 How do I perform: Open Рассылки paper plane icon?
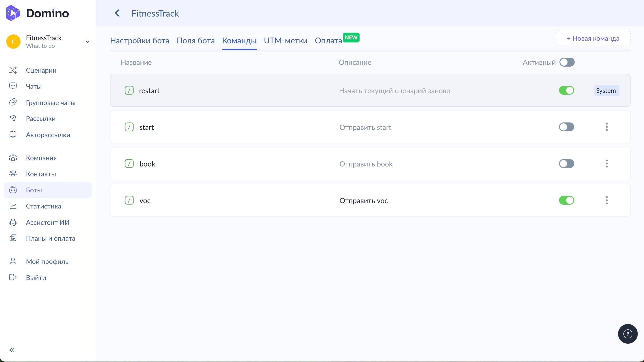click(13, 118)
